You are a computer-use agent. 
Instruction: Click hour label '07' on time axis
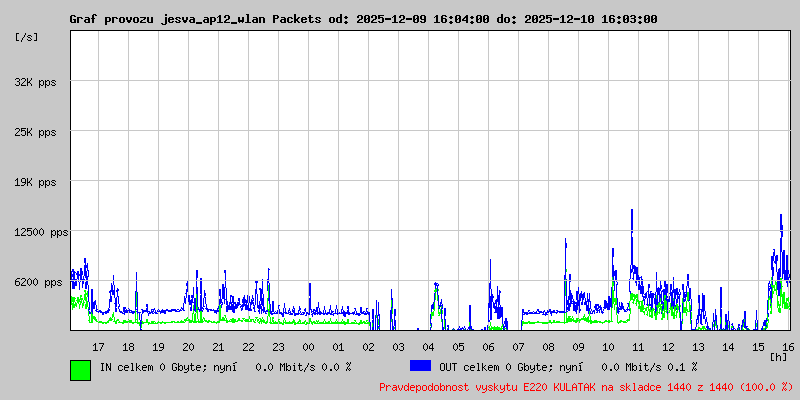coord(518,347)
